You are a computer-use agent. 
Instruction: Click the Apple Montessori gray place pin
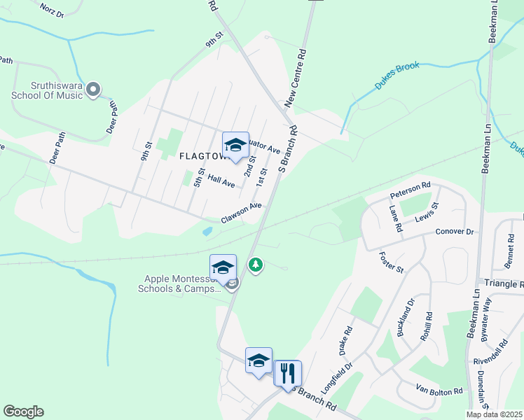click(232, 284)
